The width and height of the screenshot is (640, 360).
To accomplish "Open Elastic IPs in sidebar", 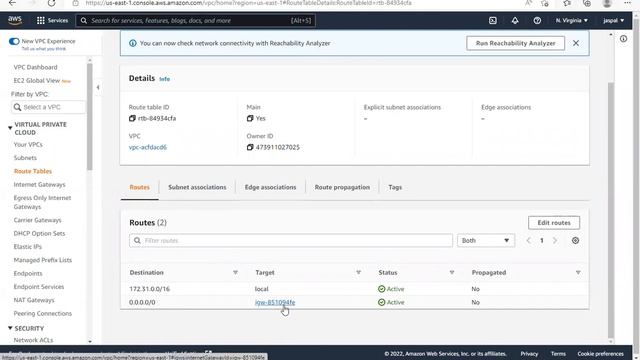I will (x=27, y=247).
